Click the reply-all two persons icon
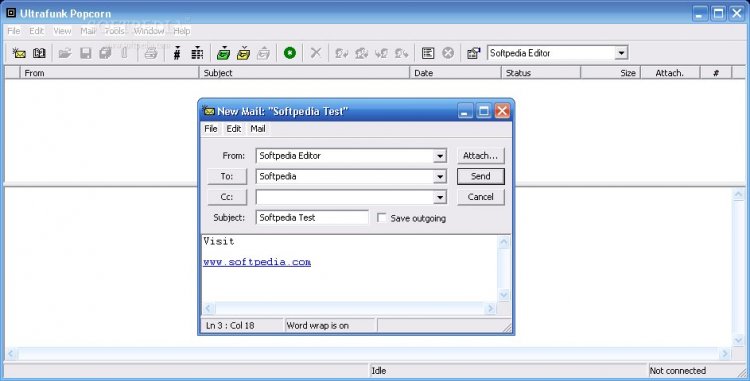The image size is (750, 381). [x=361, y=53]
